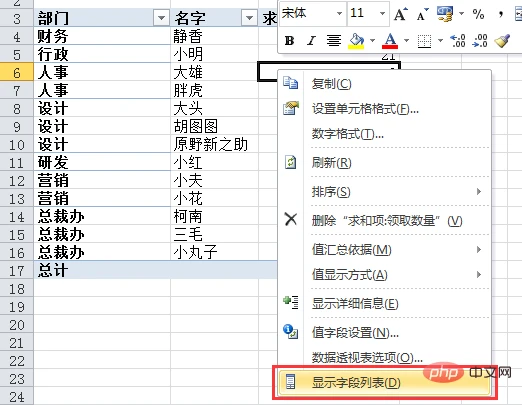Click field list icon in menu
The width and height of the screenshot is (522, 405).
pos(290,382)
